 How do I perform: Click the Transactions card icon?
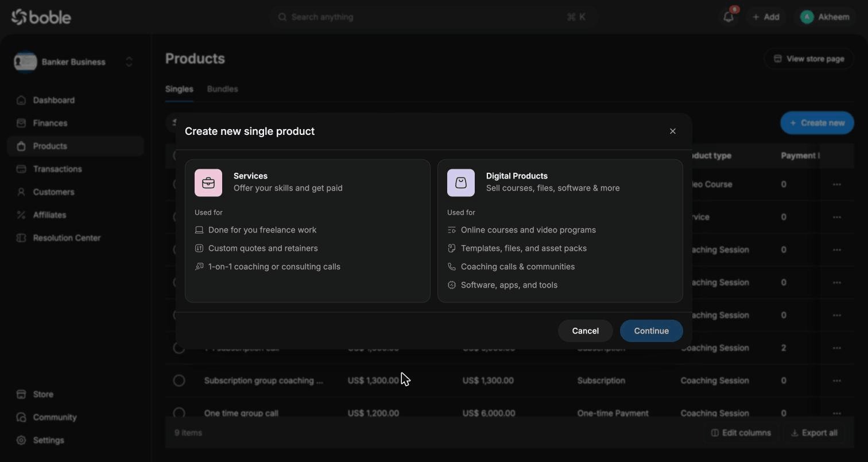(21, 169)
